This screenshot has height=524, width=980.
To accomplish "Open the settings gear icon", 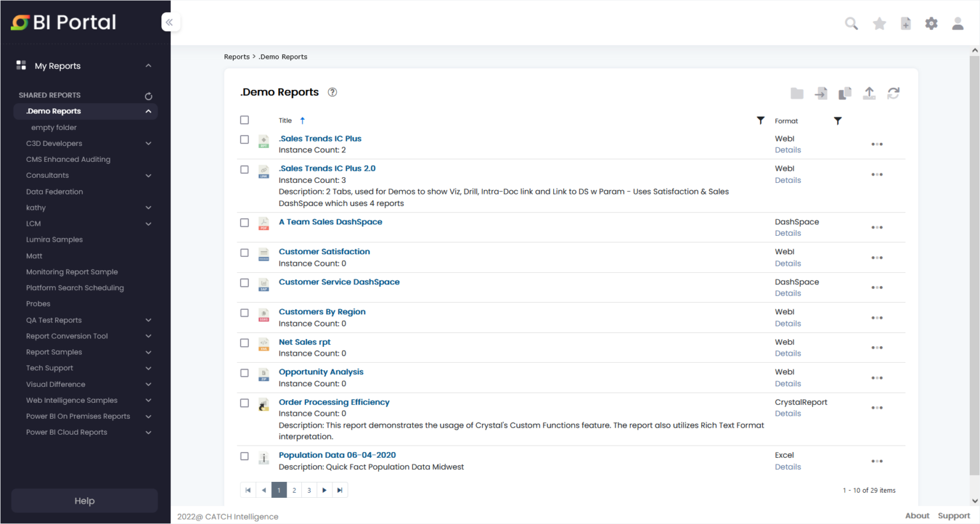I will point(932,23).
